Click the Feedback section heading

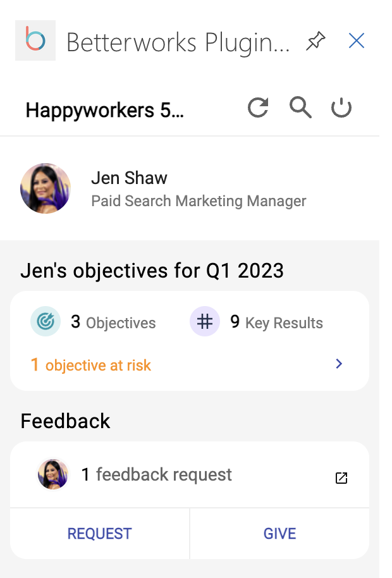click(x=65, y=421)
